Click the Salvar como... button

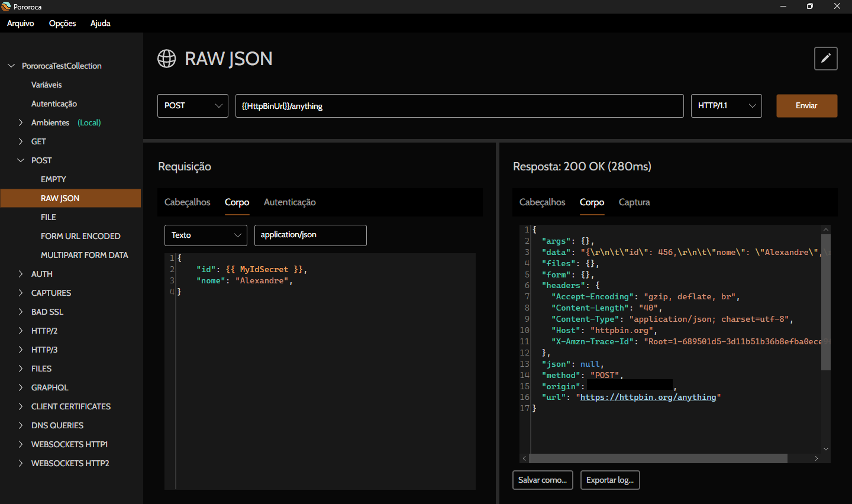(542, 480)
